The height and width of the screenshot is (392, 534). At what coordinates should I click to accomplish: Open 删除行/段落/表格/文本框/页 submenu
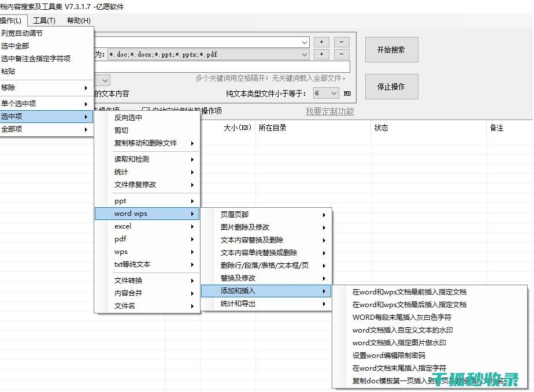point(266,266)
